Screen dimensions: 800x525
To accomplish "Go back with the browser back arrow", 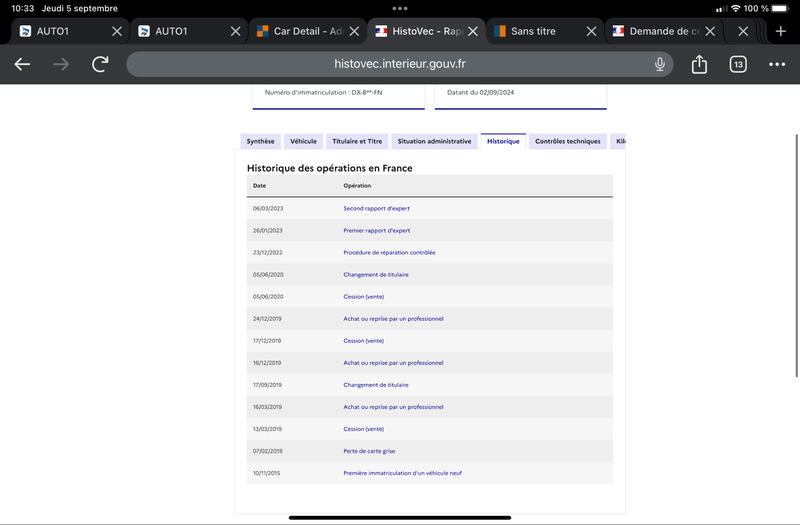I will [22, 64].
